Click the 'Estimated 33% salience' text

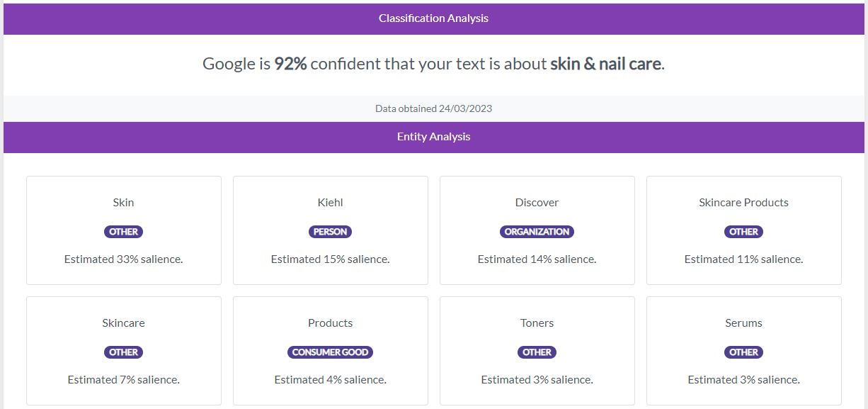[124, 259]
